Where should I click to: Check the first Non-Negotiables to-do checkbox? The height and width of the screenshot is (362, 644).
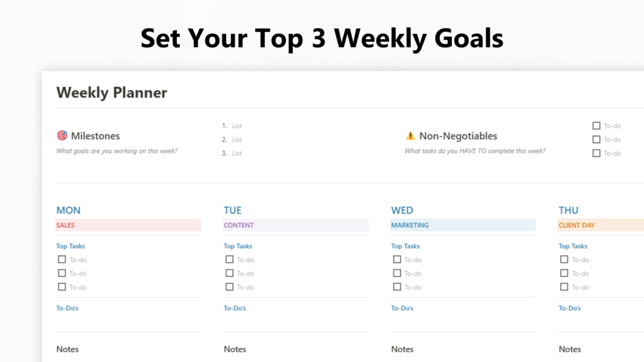tap(597, 126)
